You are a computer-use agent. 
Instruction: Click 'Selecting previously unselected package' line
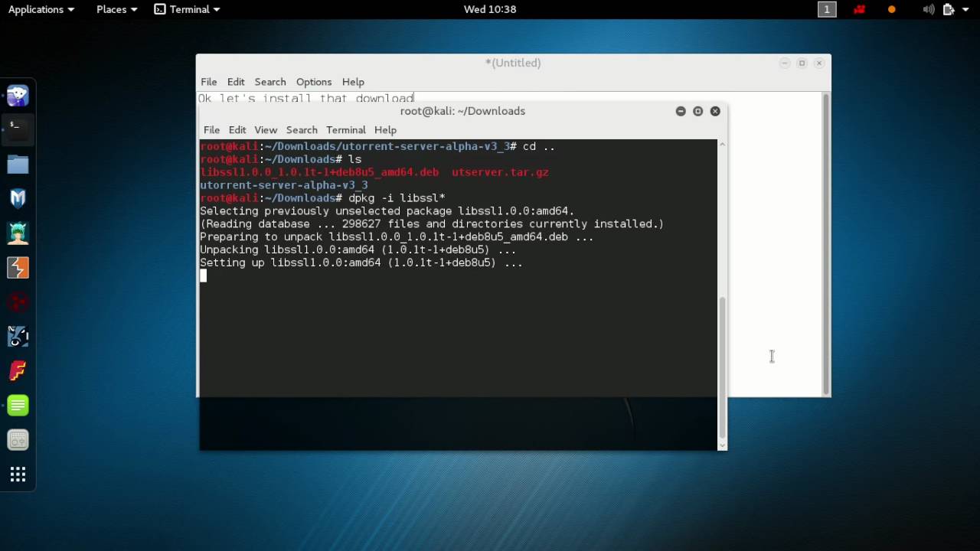387,211
